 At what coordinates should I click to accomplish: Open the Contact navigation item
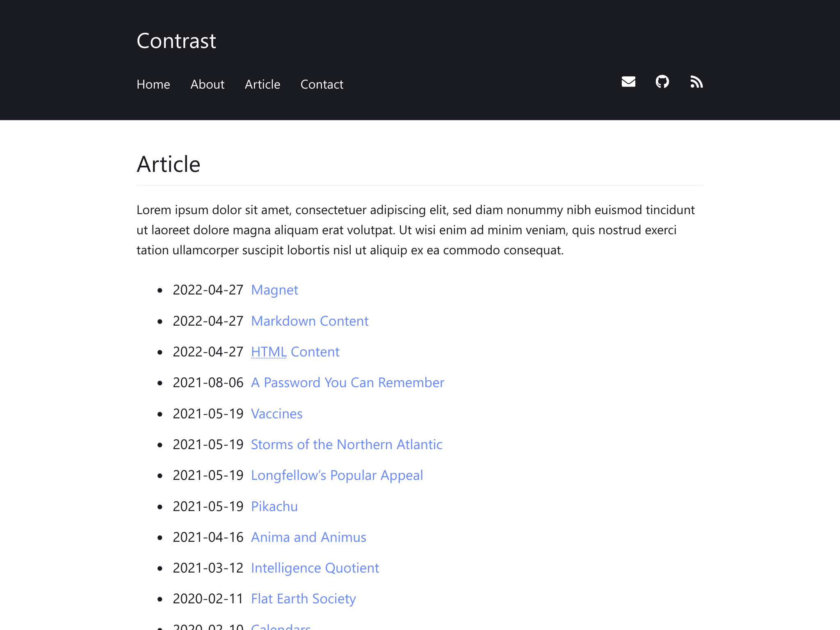[x=322, y=84]
